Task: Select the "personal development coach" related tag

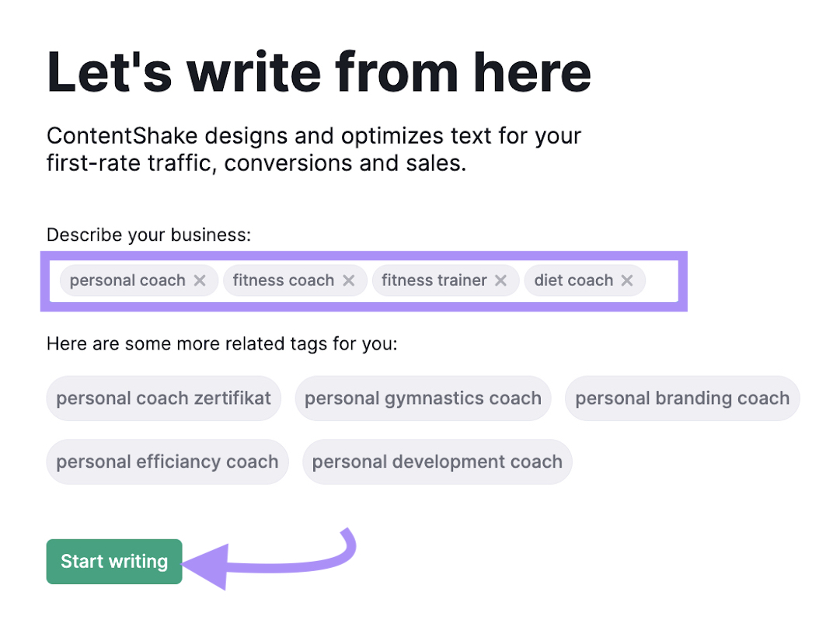Action: (x=437, y=462)
